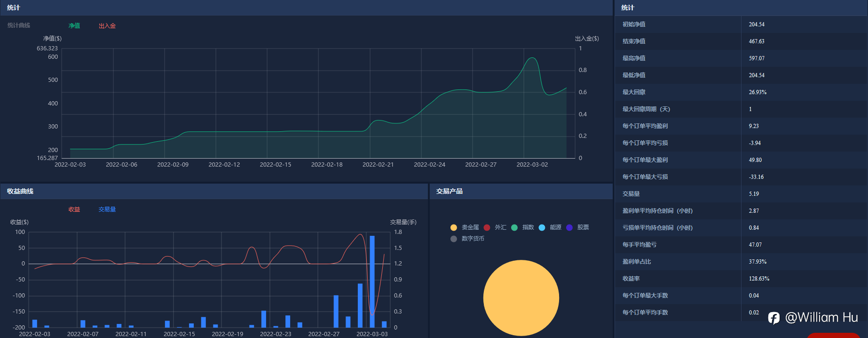The height and width of the screenshot is (338, 868).
Task: Select the 收益曲线 panel header
Action: pyautogui.click(x=20, y=191)
